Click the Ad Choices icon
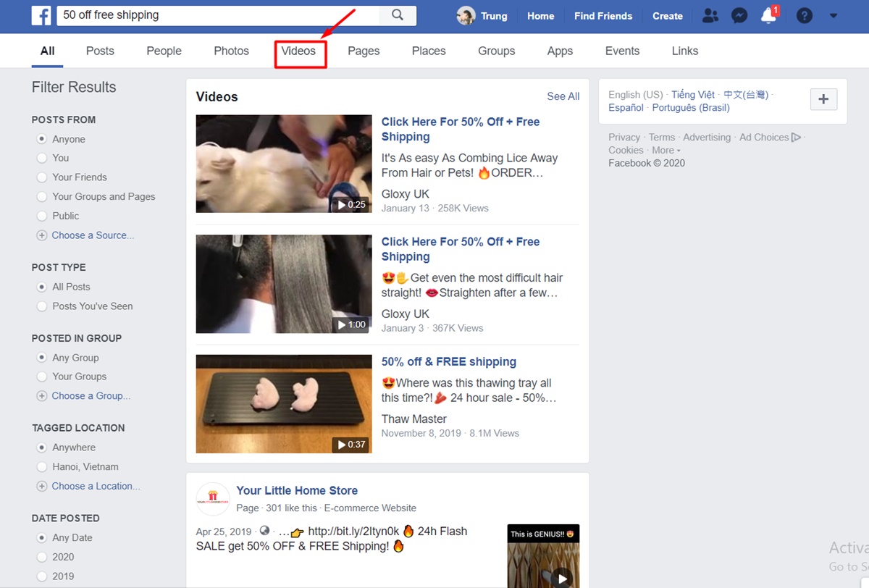Viewport: 869px width, 588px height. click(x=796, y=137)
